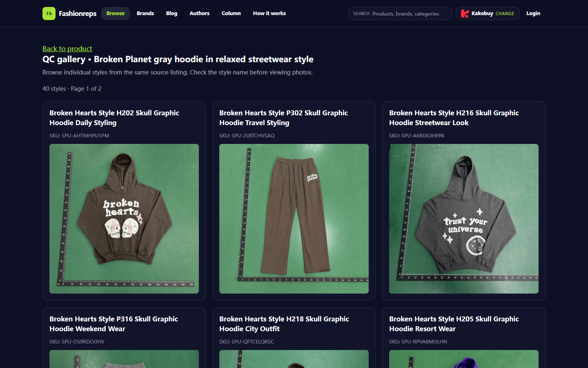
Task: Select SKU text SPU-OS9RDLVJHV
Action: point(83,342)
